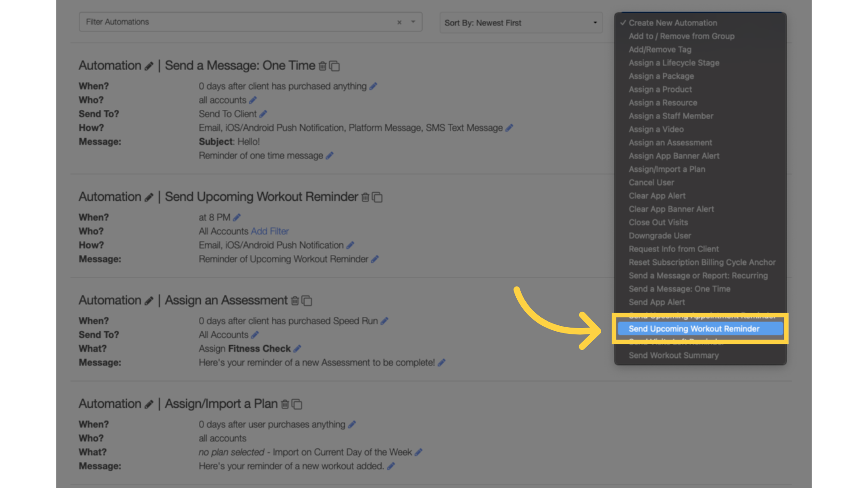The height and width of the screenshot is (488, 868).
Task: Select Assign a Staff Member
Action: pos(700,116)
